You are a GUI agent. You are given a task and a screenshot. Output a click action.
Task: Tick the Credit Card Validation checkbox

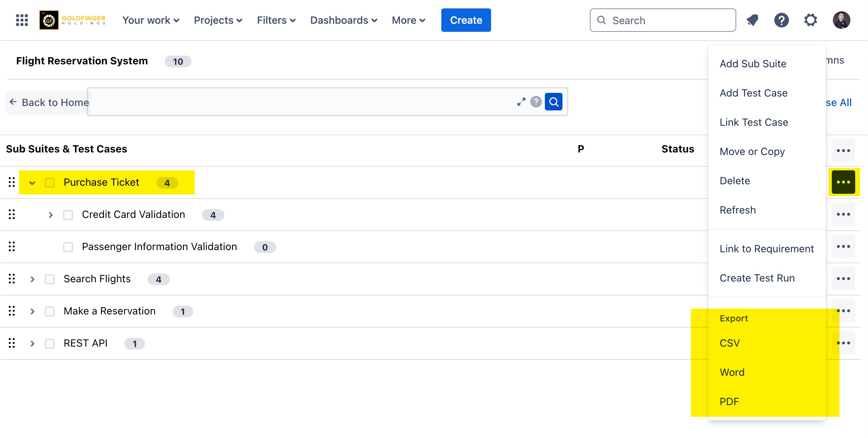click(x=68, y=215)
